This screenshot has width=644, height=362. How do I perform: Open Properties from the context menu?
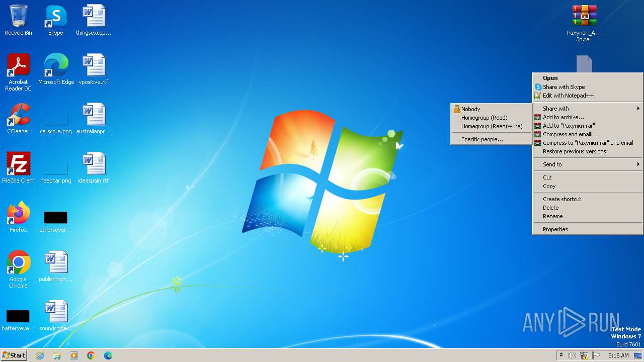(x=588, y=229)
